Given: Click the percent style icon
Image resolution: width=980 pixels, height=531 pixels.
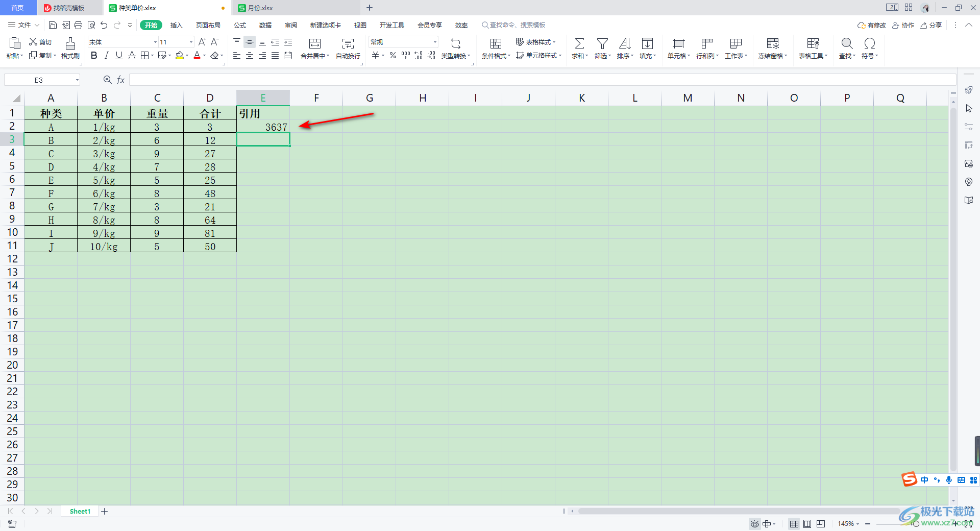Looking at the screenshot, I should 393,55.
